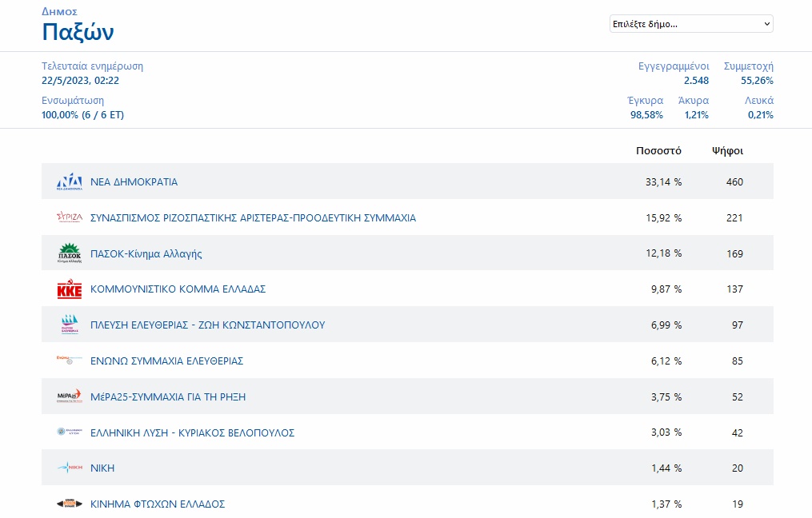
Task: Click the Πλεύση Ελευθερίας sailboat logo
Action: (x=70, y=325)
